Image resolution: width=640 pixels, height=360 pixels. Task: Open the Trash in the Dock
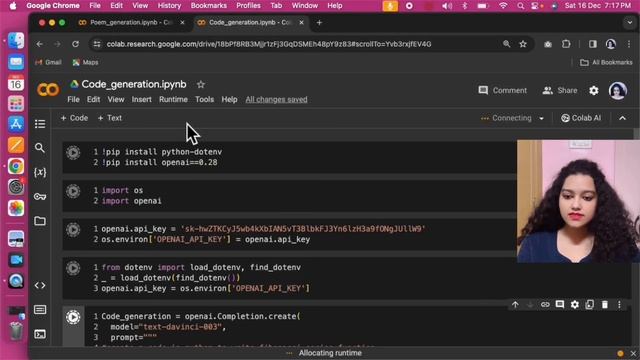16,331
